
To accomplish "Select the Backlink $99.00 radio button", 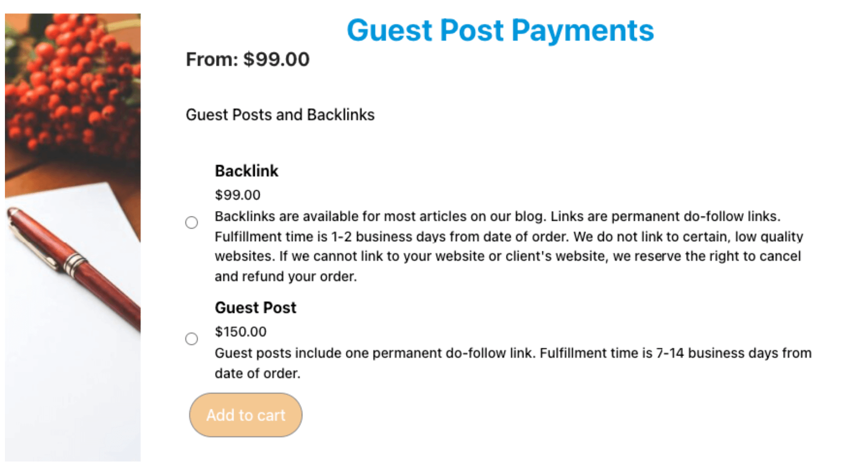I will pyautogui.click(x=191, y=222).
